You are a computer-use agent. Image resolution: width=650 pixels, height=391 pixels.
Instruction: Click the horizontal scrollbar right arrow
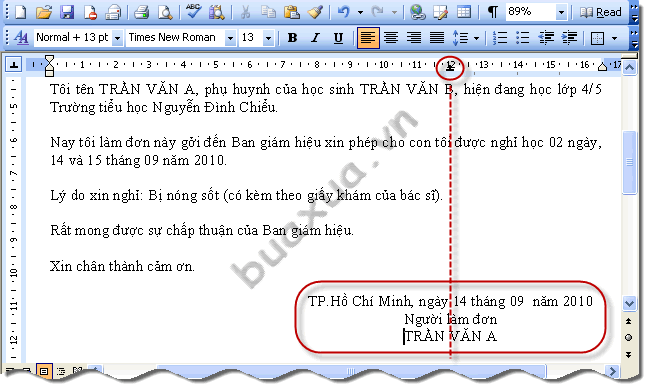coord(612,371)
